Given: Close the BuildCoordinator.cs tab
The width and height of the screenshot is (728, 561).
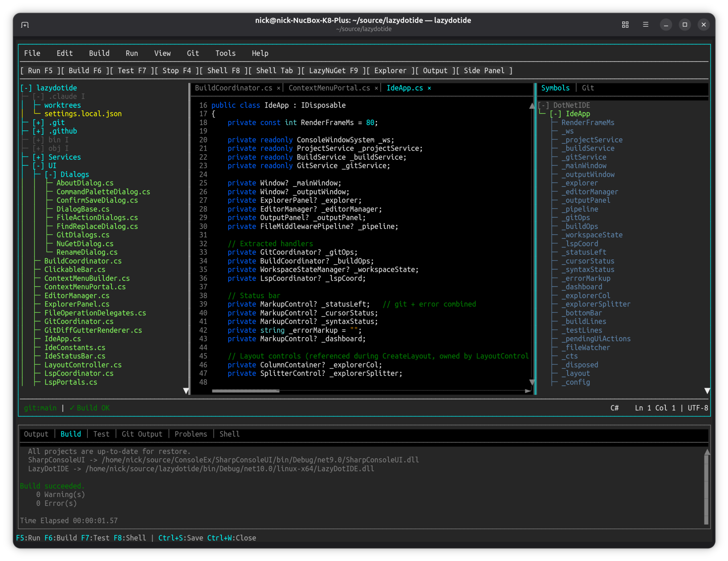Looking at the screenshot, I should click(278, 88).
